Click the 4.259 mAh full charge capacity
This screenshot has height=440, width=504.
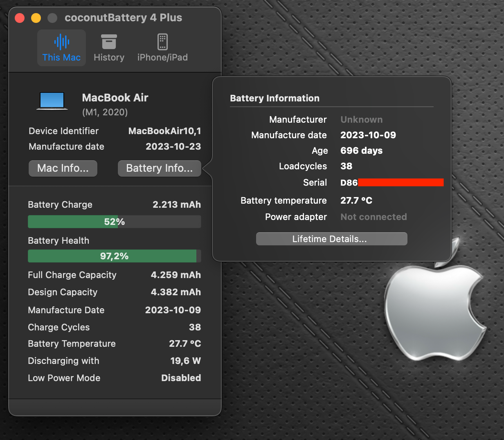(176, 275)
